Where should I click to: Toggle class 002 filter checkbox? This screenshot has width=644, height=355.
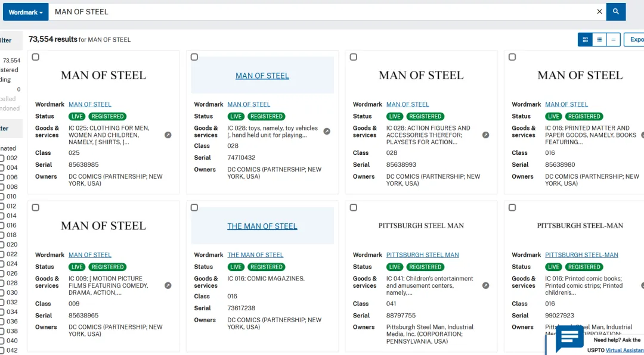pyautogui.click(x=2, y=158)
